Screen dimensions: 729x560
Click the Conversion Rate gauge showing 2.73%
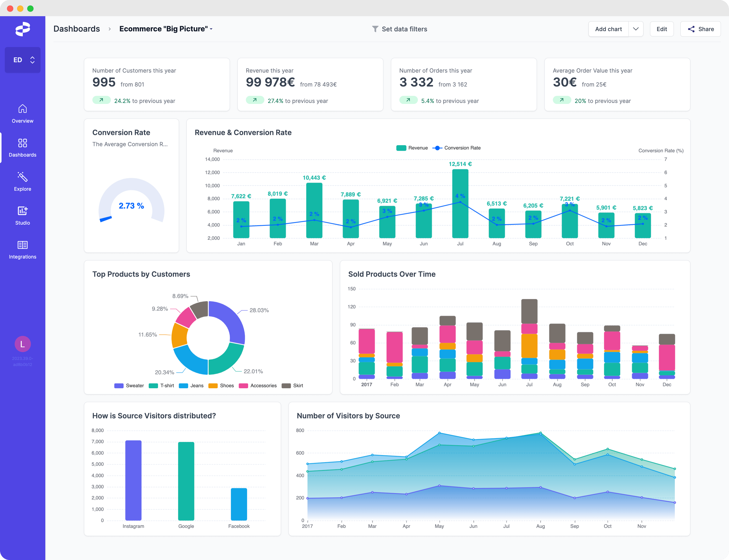[x=131, y=206]
